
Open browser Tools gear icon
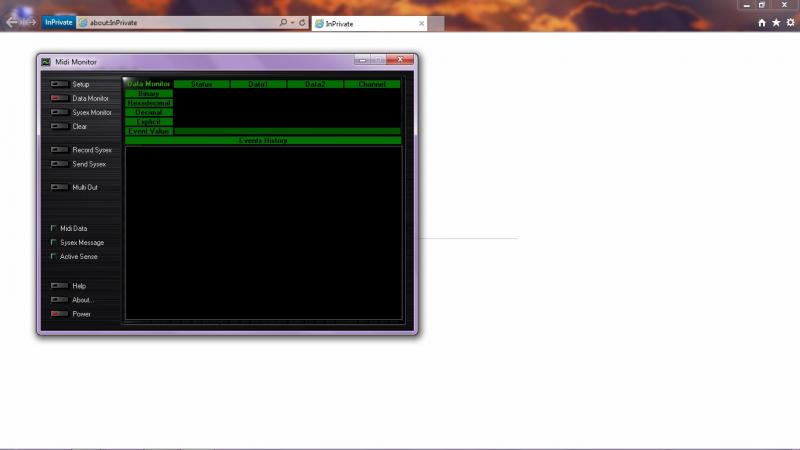[790, 22]
